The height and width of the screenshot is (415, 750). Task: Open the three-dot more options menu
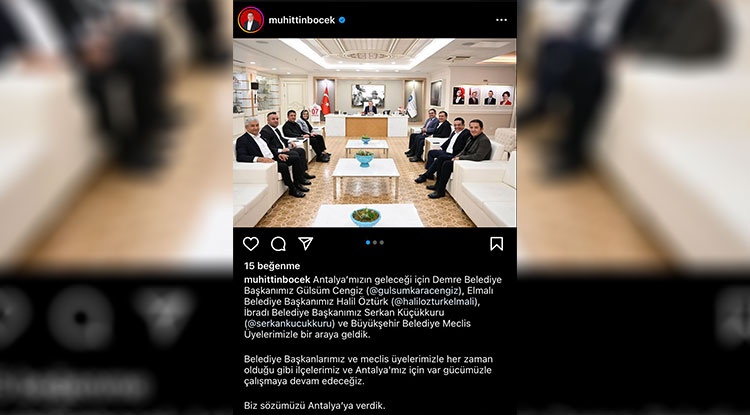501,20
